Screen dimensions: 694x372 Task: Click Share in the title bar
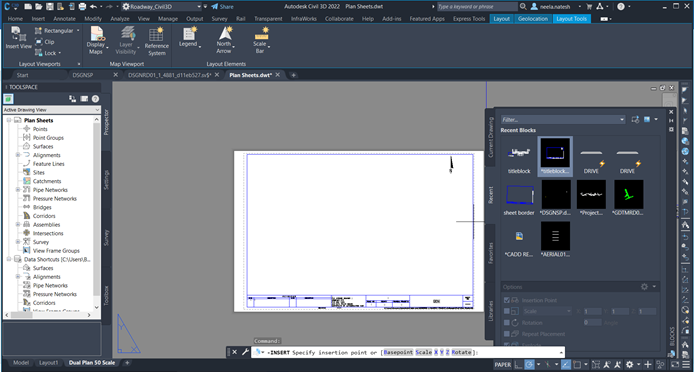(x=222, y=7)
